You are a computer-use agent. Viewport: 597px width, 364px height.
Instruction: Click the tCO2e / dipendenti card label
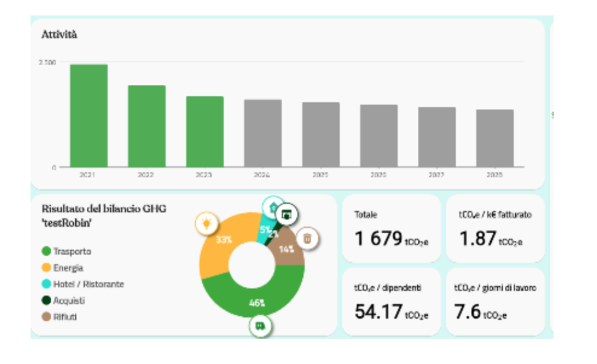coord(388,288)
